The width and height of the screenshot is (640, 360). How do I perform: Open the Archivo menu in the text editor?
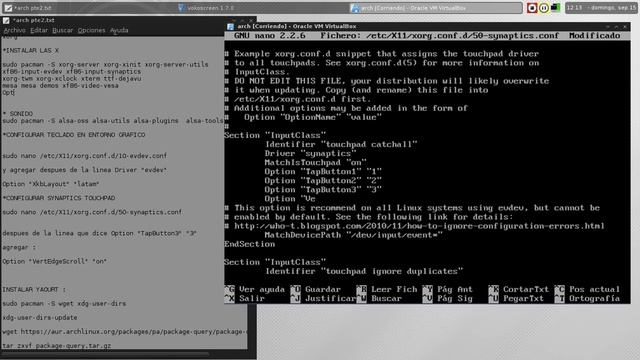14,30
